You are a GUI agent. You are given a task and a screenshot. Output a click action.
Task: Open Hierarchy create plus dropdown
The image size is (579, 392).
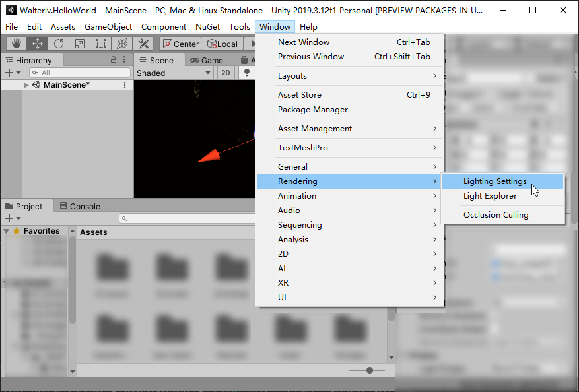(x=13, y=73)
